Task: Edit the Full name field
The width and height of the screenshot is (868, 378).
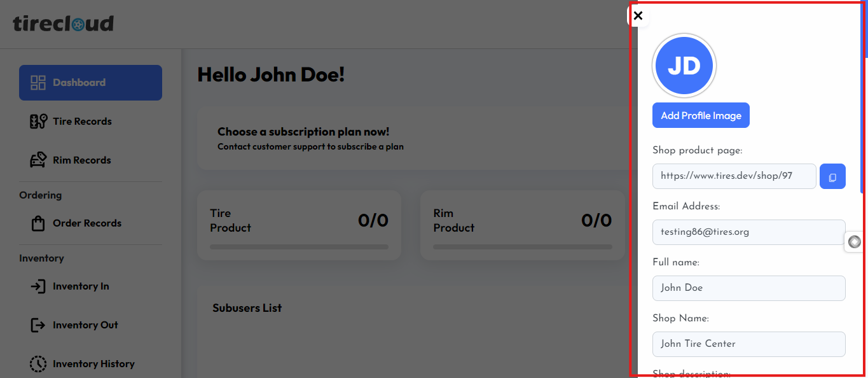Action: (x=748, y=288)
